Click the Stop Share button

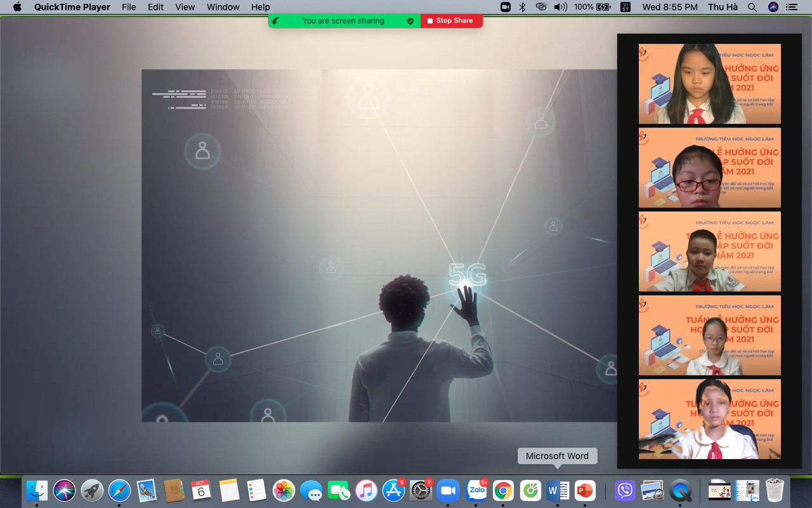451,21
